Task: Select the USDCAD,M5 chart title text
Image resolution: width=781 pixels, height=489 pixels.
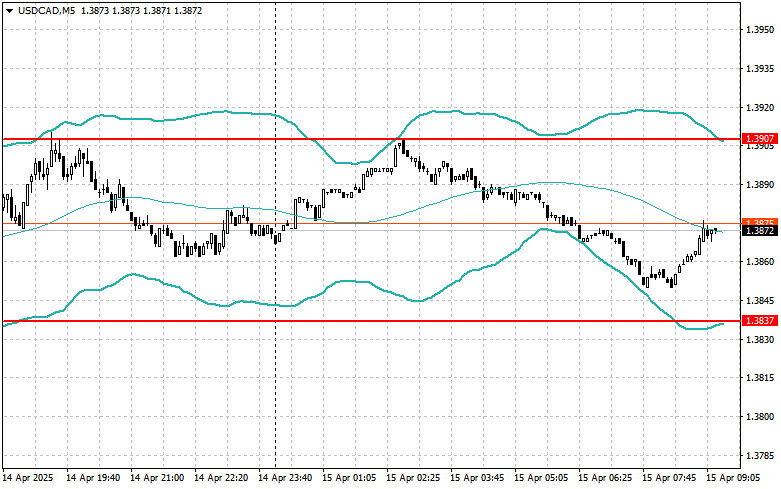Action: 46,10
